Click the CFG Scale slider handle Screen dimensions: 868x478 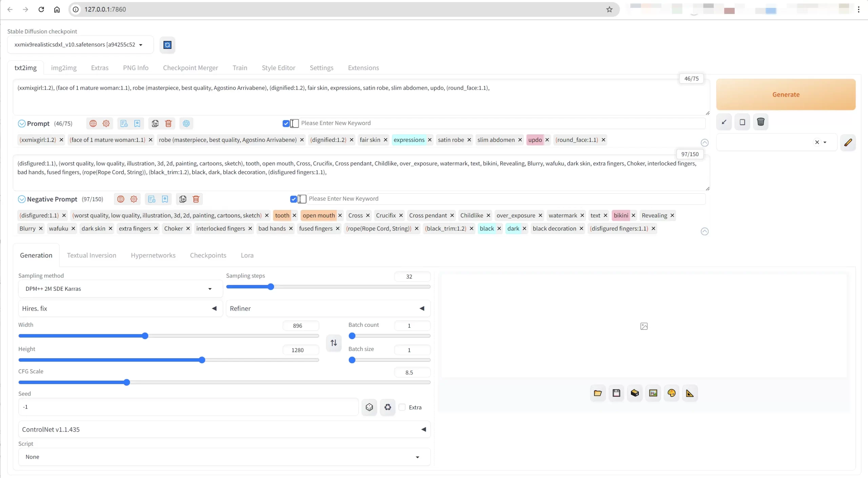click(126, 382)
